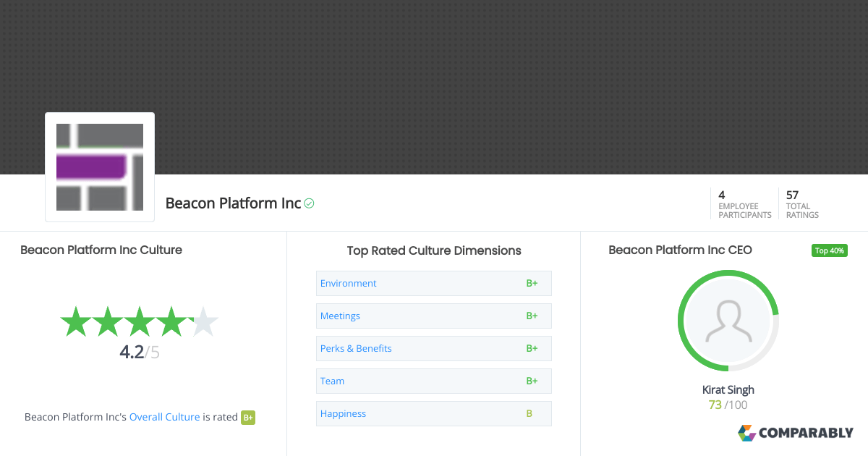
Task: Click the Beacon Platform Inc company logo
Action: point(99,166)
